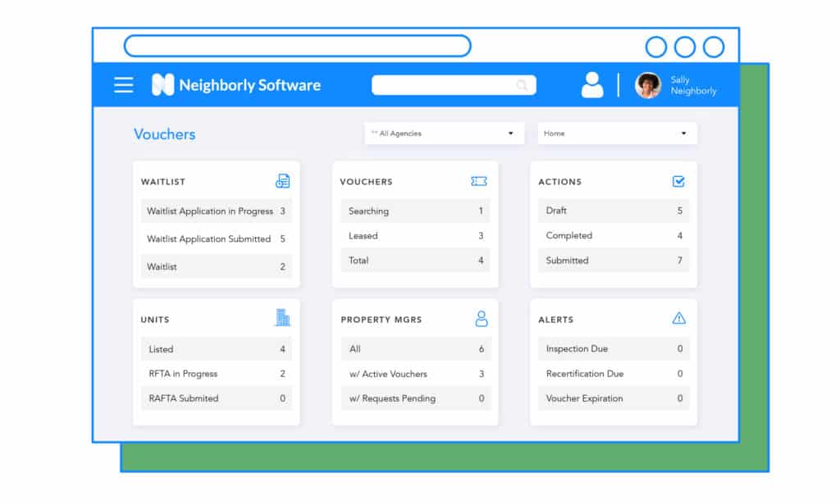This screenshot has width=840, height=504.
Task: Expand the Home dropdown selector
Action: (617, 133)
